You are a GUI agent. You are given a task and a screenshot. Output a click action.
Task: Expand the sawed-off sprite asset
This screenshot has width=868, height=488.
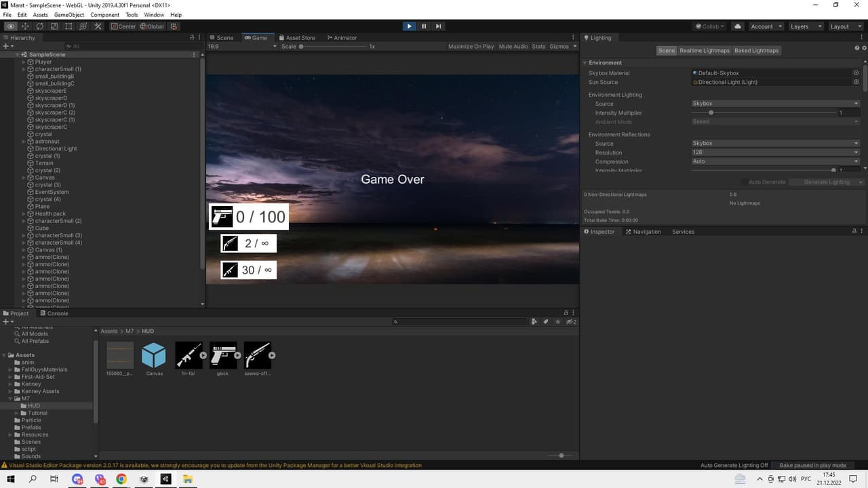coord(272,355)
